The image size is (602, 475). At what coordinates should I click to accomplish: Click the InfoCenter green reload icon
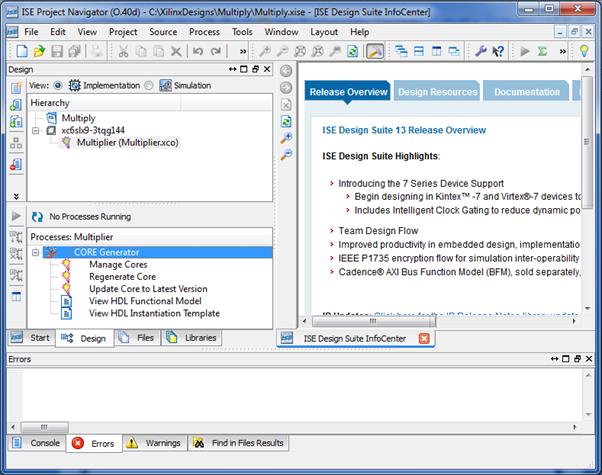coord(286,121)
